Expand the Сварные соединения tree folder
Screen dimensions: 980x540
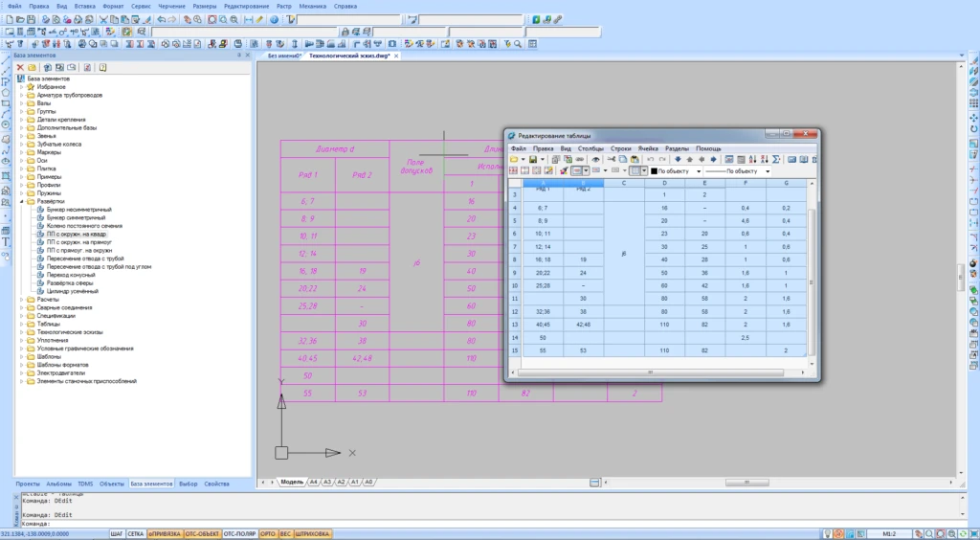click(x=21, y=306)
